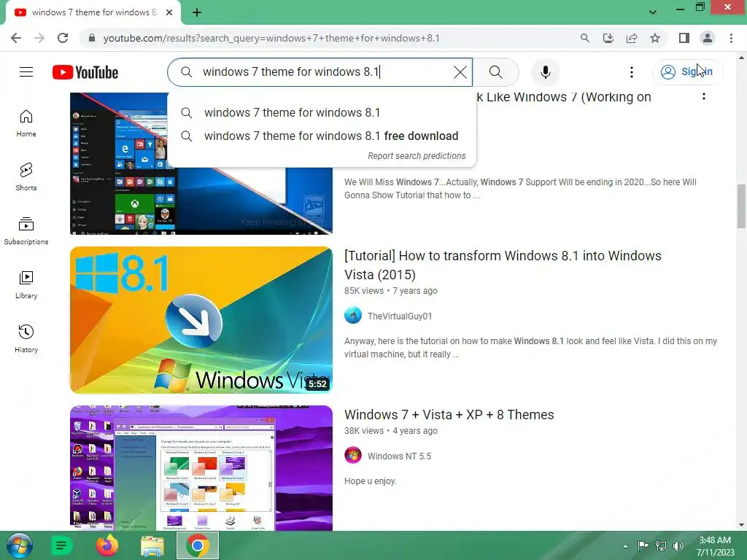747x560 pixels.
Task: Open Shorts in the sidebar
Action: click(26, 177)
